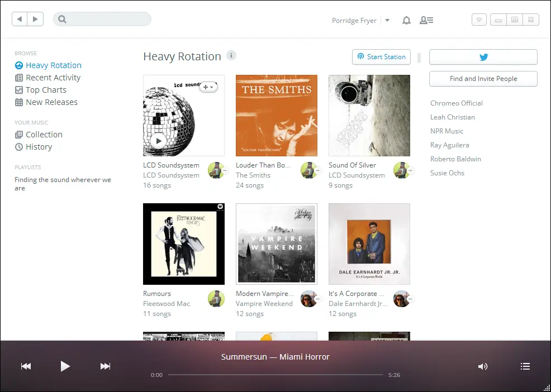Open Top Charts in sidebar
This screenshot has width=551, height=392.
point(40,90)
